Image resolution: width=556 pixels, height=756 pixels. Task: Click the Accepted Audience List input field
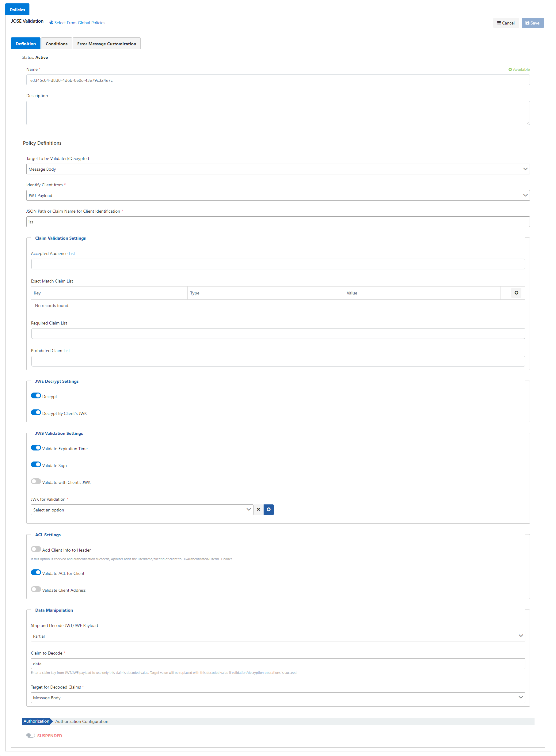tap(278, 264)
